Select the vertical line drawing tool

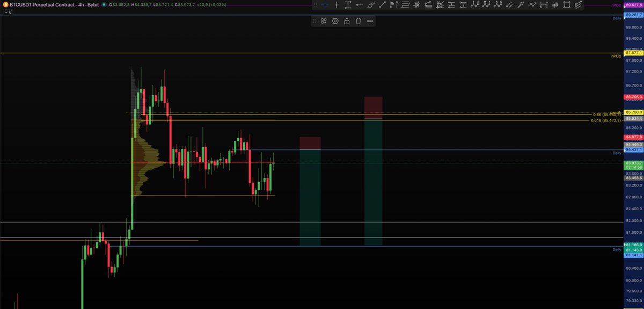[x=336, y=5]
